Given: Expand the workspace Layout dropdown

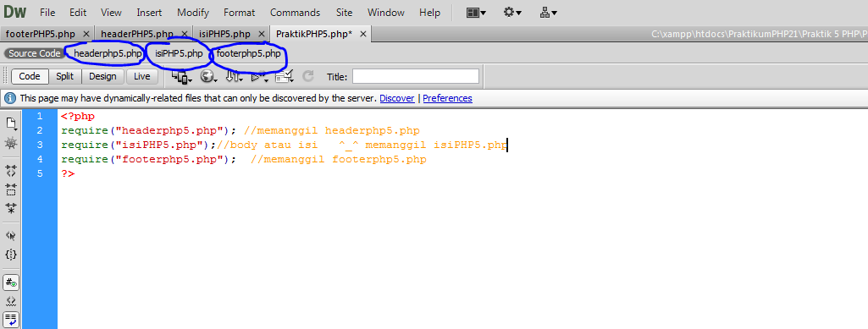Looking at the screenshot, I should coord(476,12).
